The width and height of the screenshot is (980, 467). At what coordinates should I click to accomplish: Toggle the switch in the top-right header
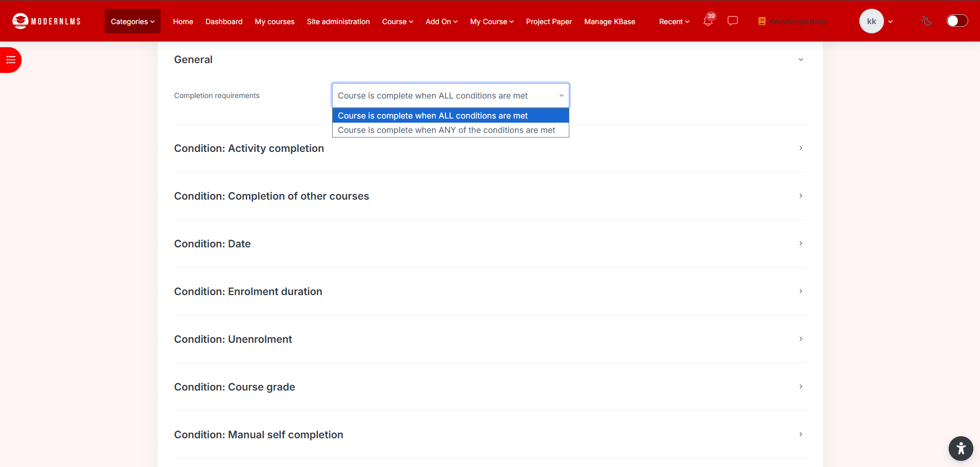point(957,21)
